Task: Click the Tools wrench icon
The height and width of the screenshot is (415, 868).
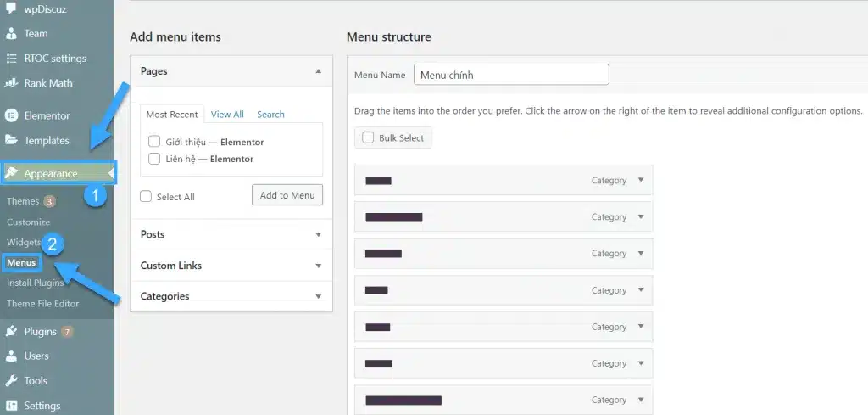Action: (x=11, y=381)
